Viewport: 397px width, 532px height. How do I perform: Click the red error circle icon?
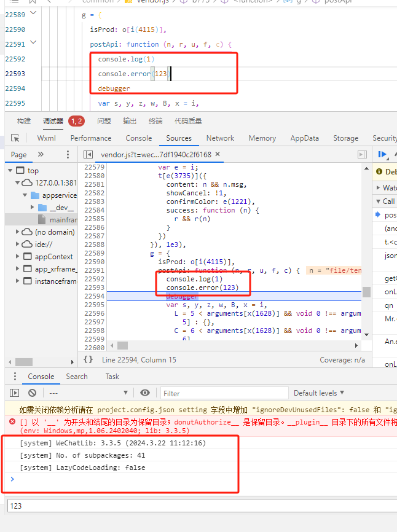tap(12, 422)
